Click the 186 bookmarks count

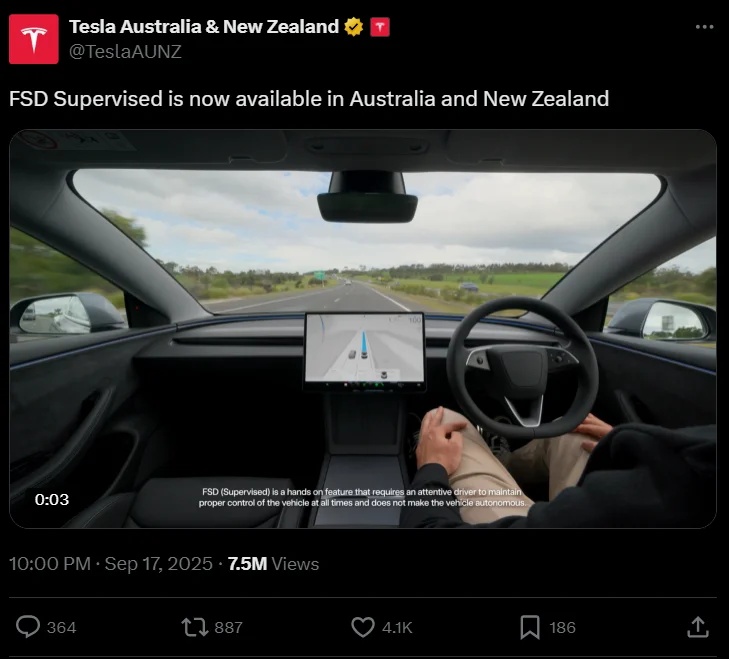(563, 627)
